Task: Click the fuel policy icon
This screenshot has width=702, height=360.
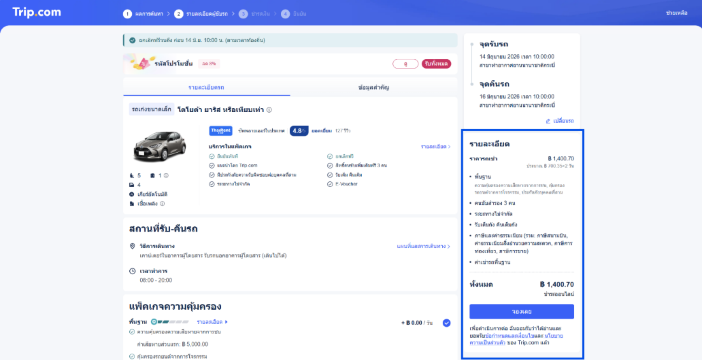Action: 132,204
